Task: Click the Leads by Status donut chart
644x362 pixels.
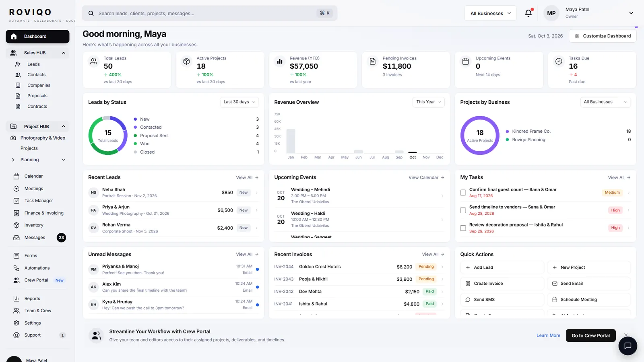Action: [x=108, y=136]
